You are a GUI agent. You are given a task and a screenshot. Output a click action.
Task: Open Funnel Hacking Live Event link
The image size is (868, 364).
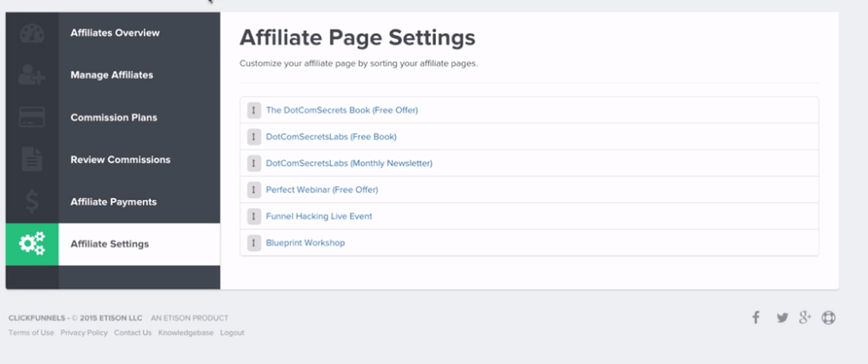(319, 216)
